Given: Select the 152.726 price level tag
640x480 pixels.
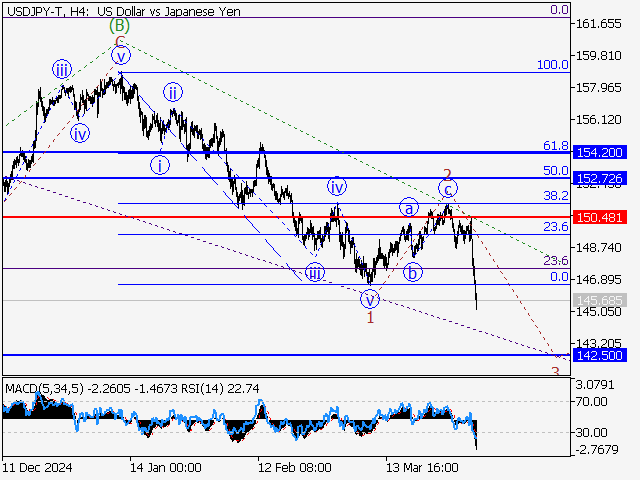Looking at the screenshot, I should [599, 178].
